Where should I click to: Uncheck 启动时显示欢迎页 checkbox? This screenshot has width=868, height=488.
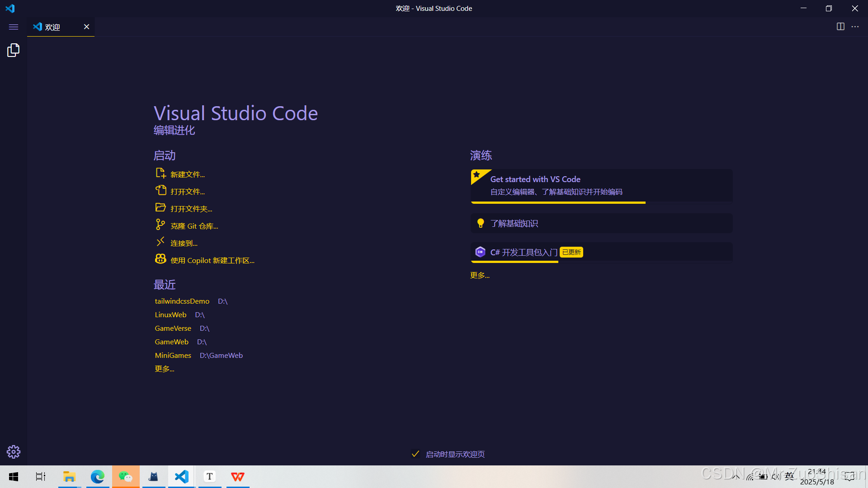[x=415, y=454]
